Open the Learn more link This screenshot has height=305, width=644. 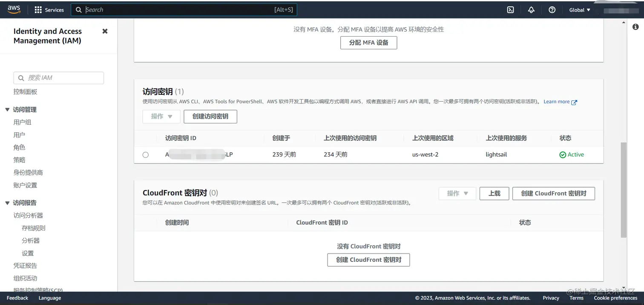coord(556,102)
